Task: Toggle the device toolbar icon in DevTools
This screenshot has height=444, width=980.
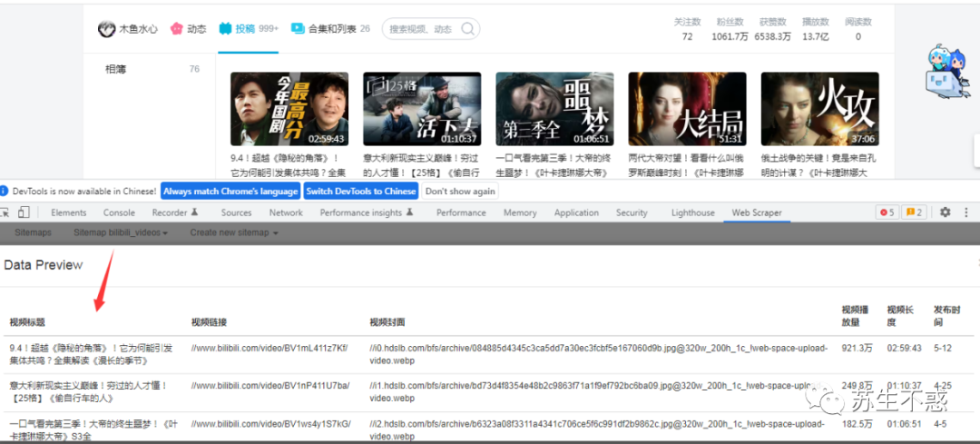Action: tap(24, 212)
